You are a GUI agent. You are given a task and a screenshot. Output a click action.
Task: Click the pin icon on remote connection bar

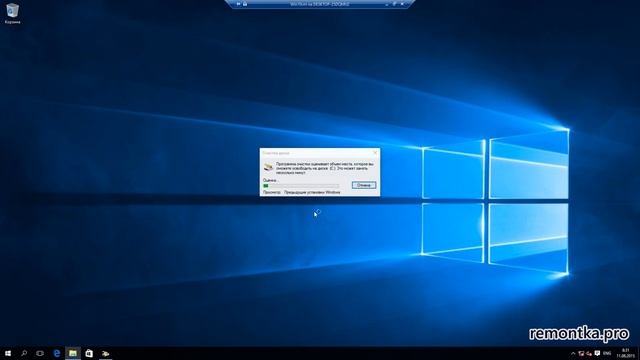[238, 4]
